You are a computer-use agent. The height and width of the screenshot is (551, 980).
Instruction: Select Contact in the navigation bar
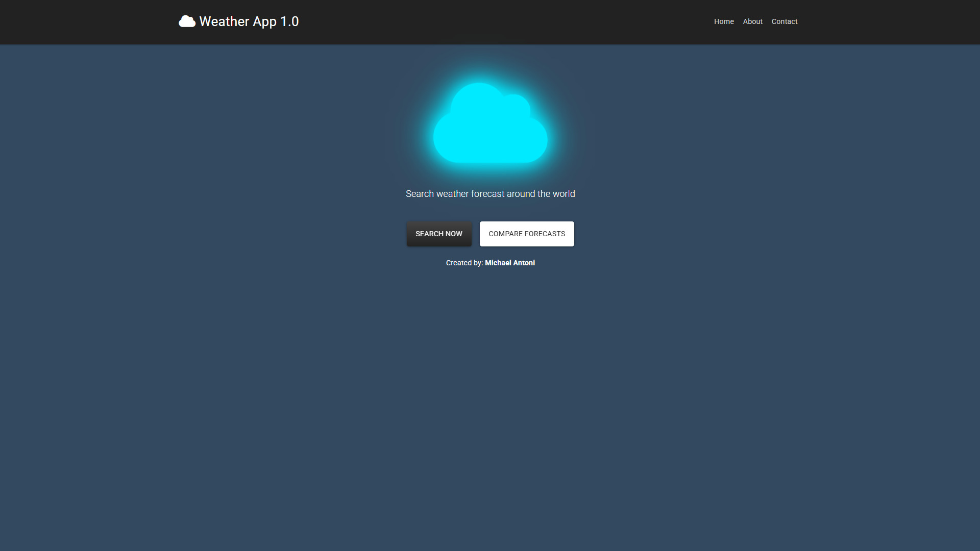point(784,21)
